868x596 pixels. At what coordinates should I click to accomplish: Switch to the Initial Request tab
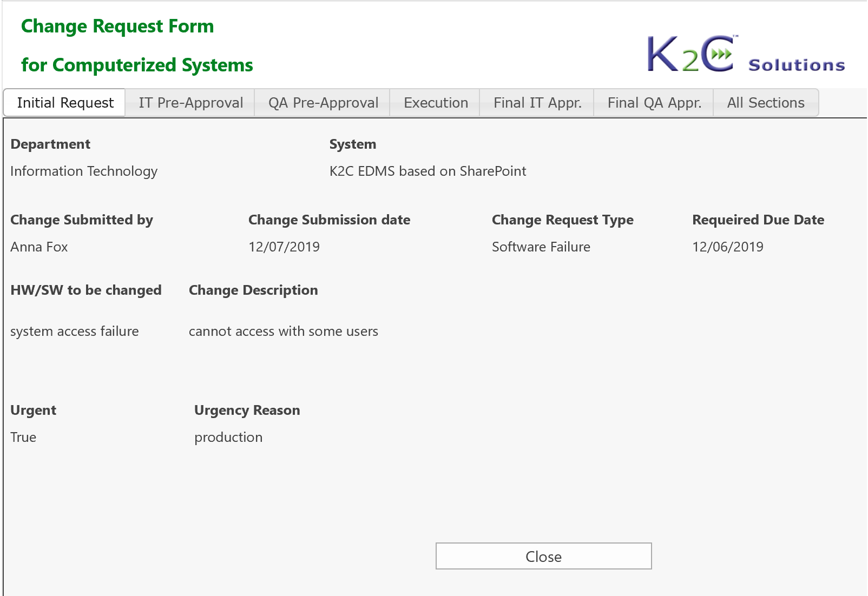[65, 103]
